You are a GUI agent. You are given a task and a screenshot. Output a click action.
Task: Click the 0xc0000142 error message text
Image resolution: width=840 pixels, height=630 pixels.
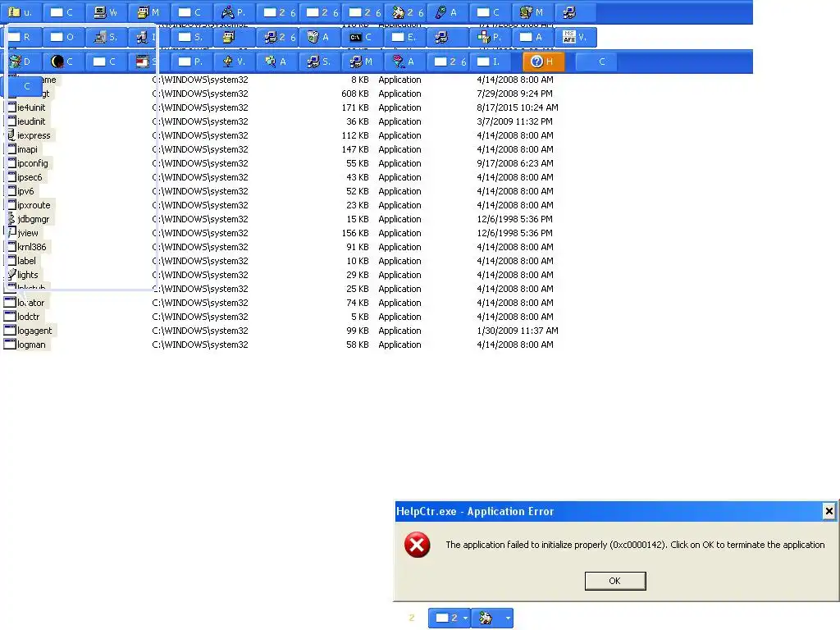[636, 545]
